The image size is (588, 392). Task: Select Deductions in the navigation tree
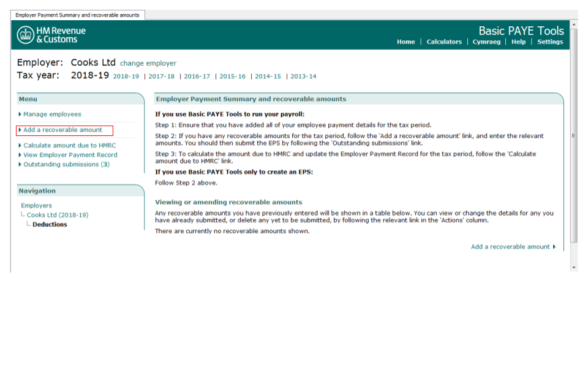[x=50, y=224]
